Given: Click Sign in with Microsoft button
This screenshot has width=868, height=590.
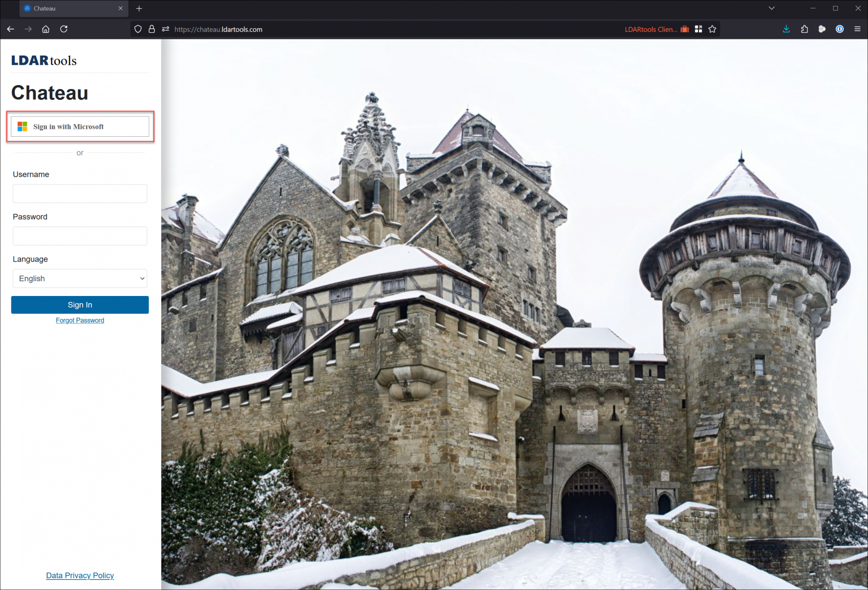Looking at the screenshot, I should click(x=80, y=126).
